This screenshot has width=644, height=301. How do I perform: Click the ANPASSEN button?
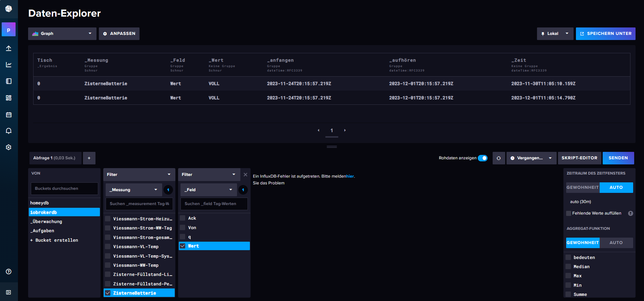(x=119, y=34)
